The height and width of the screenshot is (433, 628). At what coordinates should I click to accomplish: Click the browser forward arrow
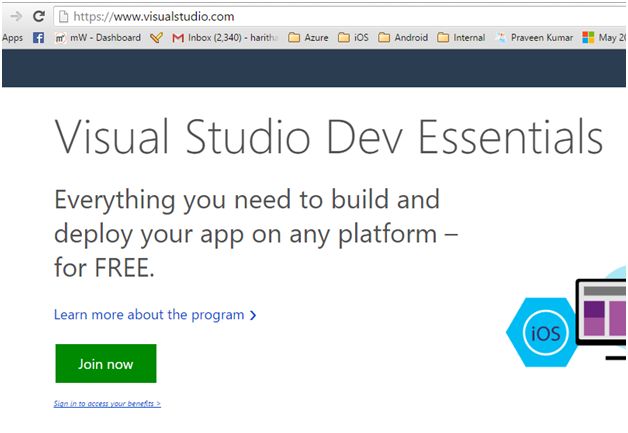[x=16, y=16]
